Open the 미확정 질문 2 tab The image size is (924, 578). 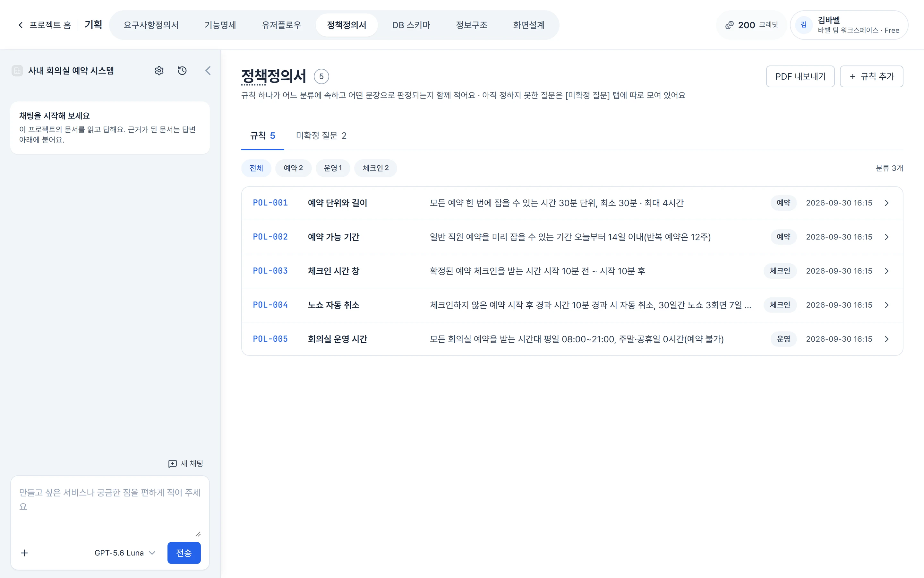click(321, 136)
